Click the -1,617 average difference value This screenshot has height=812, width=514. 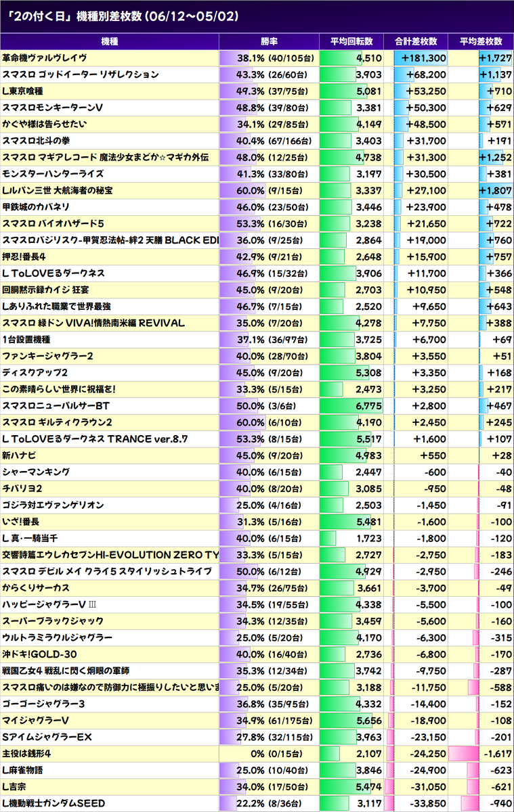(x=498, y=754)
